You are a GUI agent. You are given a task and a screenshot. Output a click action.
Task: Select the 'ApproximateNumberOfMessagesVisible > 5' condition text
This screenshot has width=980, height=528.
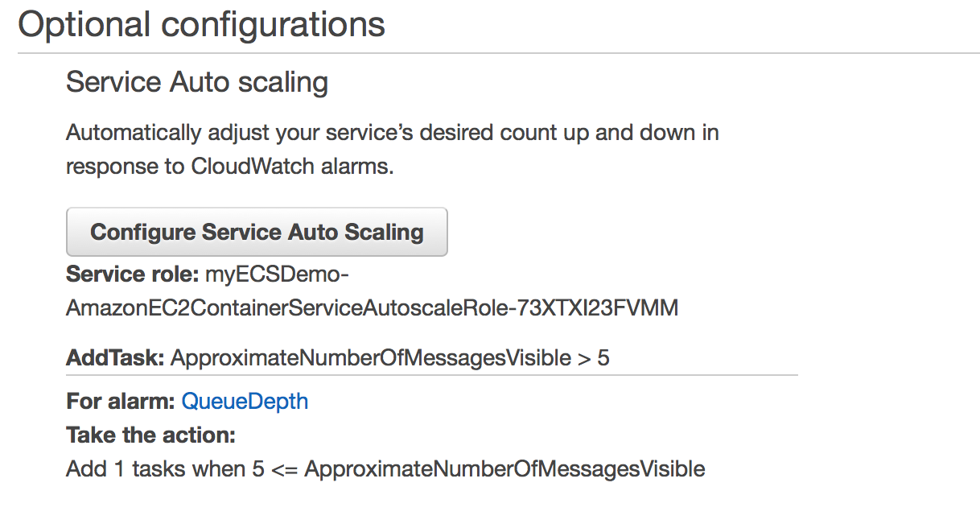(390, 357)
